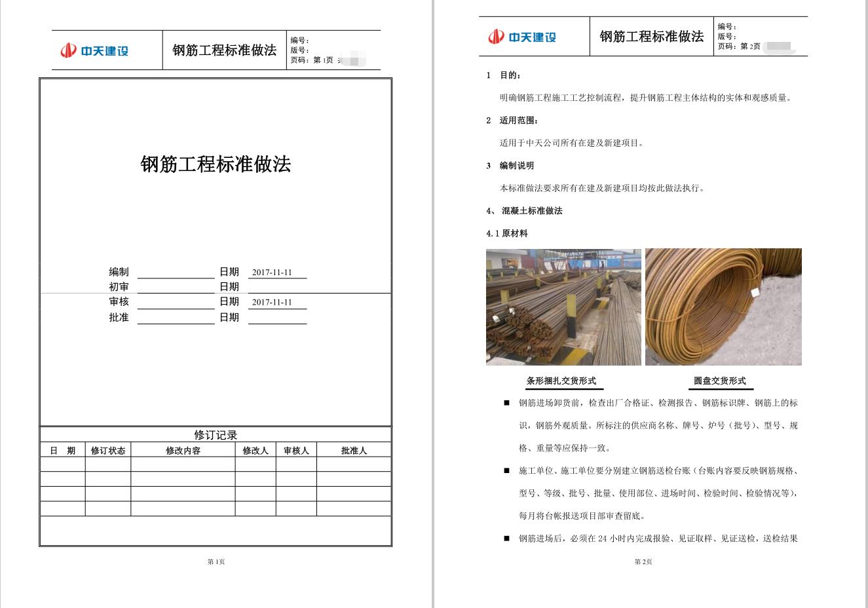The image size is (868, 608).
Task: Click the 编号 field in page 1 header
Action: coord(300,41)
